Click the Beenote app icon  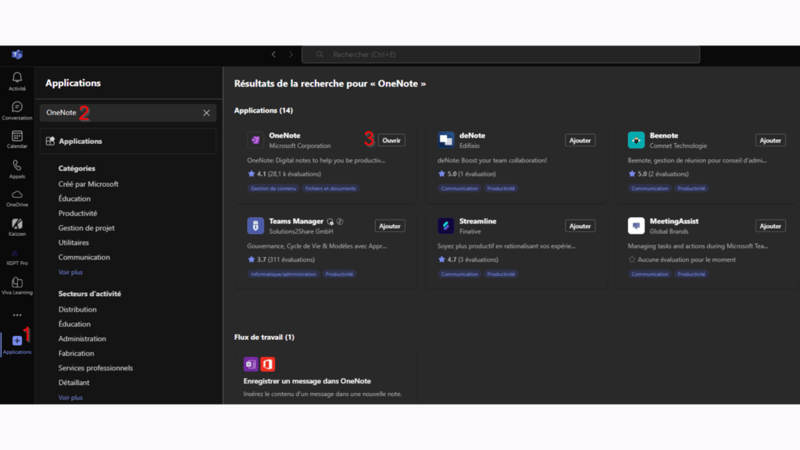[x=636, y=140]
